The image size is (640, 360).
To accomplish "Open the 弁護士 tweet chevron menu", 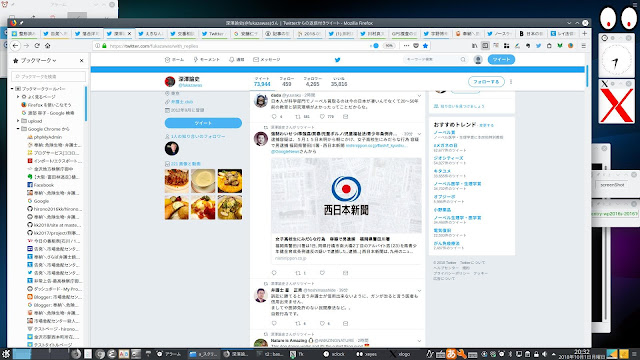I will pyautogui.click(x=419, y=291).
